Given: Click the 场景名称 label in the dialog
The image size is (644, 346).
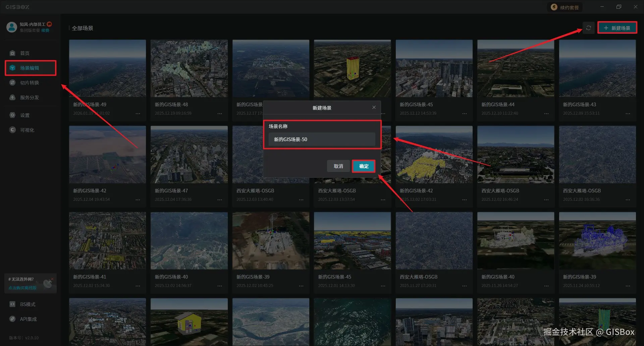Looking at the screenshot, I should 278,126.
